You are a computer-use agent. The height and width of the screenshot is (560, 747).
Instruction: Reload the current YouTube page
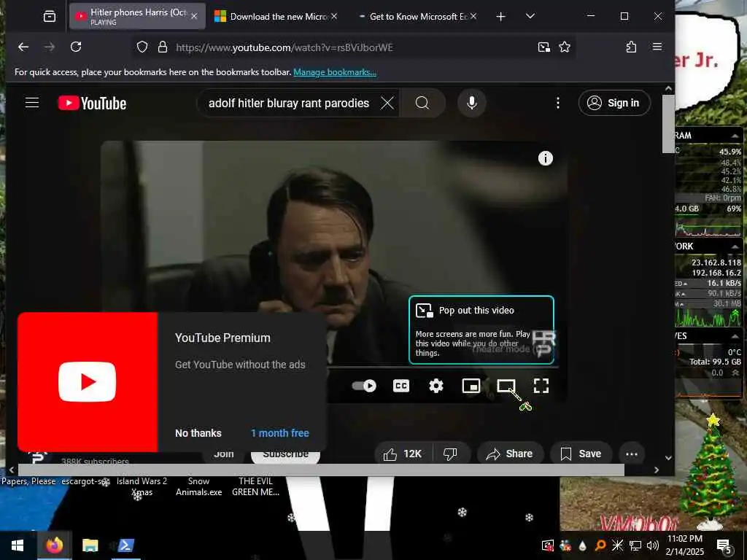click(x=76, y=47)
